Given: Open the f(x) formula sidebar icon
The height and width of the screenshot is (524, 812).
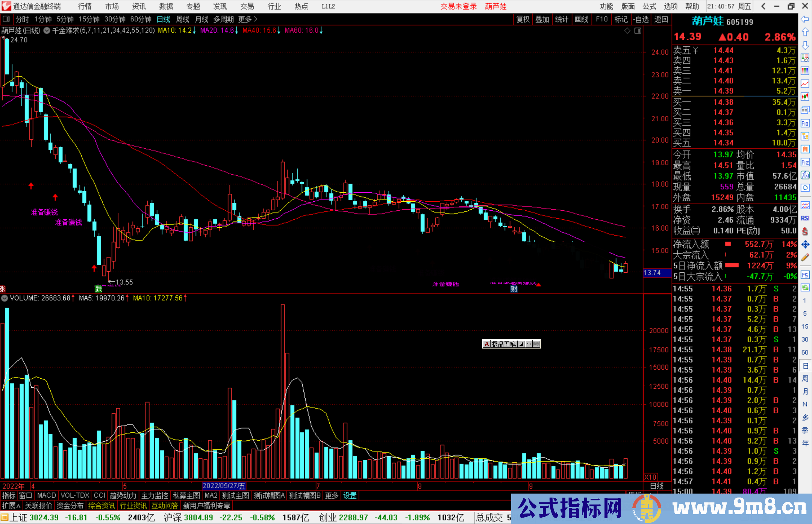Looking at the screenshot, I should pyautogui.click(x=805, y=175).
